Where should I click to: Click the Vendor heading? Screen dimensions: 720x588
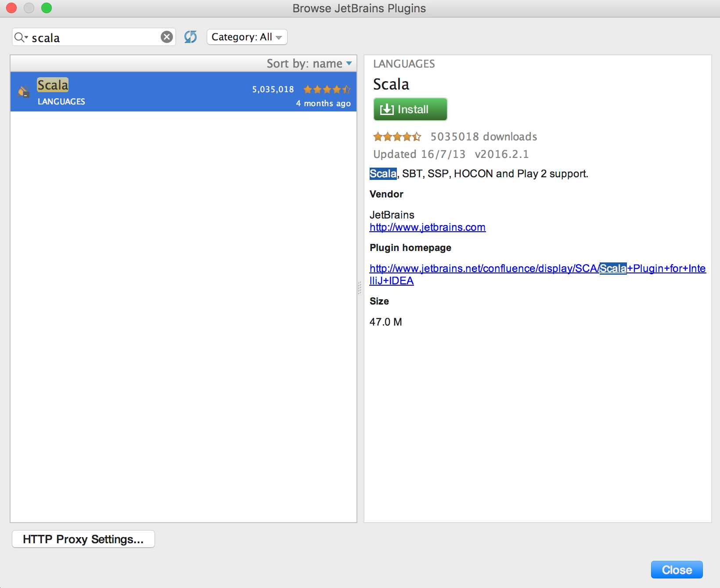pos(386,194)
